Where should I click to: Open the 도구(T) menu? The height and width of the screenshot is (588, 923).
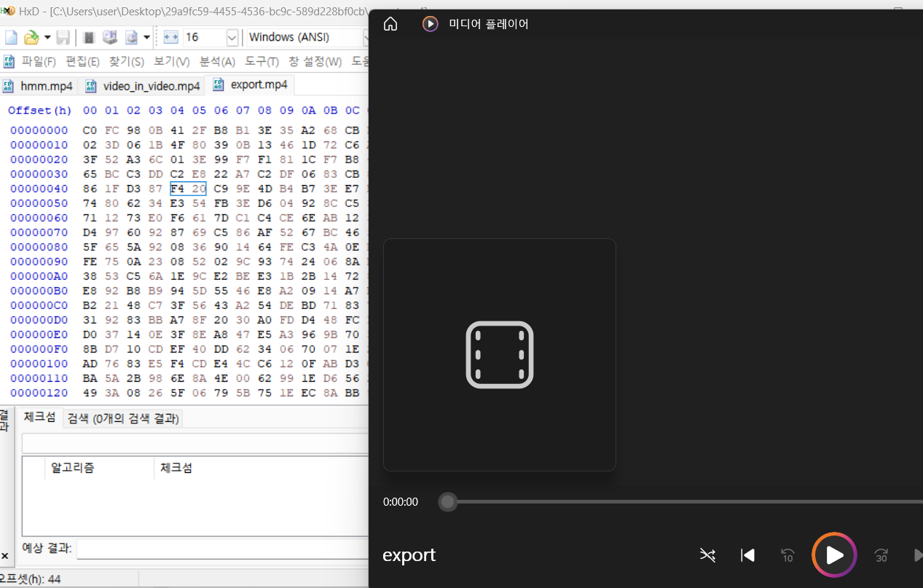pos(262,61)
